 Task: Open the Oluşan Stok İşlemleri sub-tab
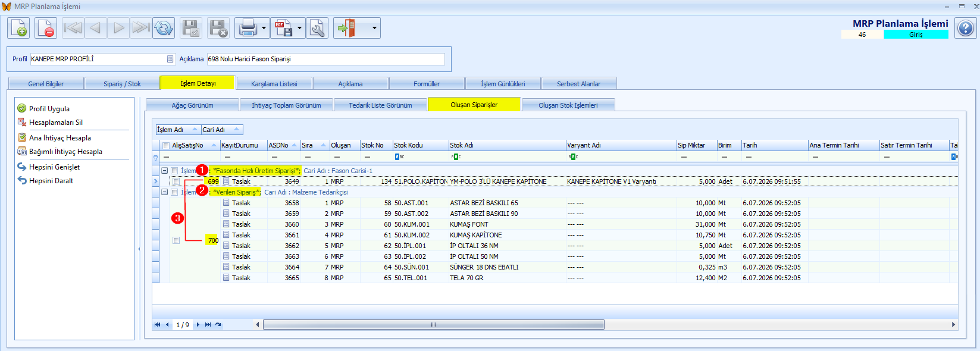pyautogui.click(x=568, y=105)
